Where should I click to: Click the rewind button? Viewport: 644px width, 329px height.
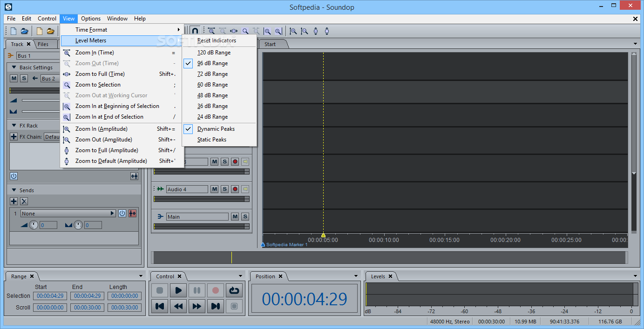pyautogui.click(x=178, y=306)
